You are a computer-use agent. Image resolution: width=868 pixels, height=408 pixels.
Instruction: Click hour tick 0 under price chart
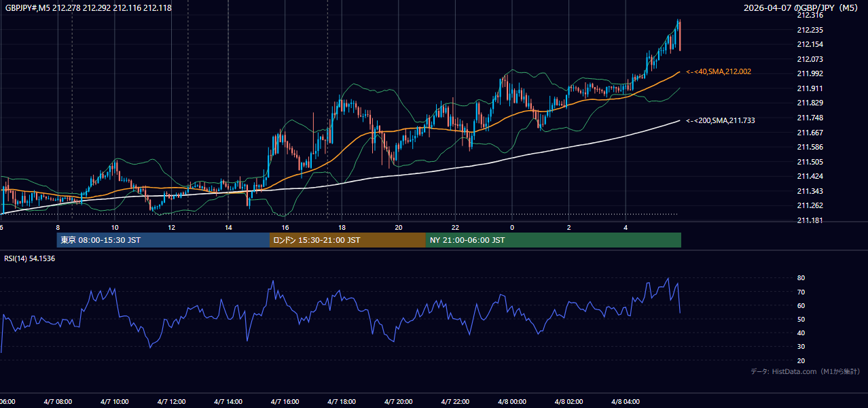pos(512,227)
